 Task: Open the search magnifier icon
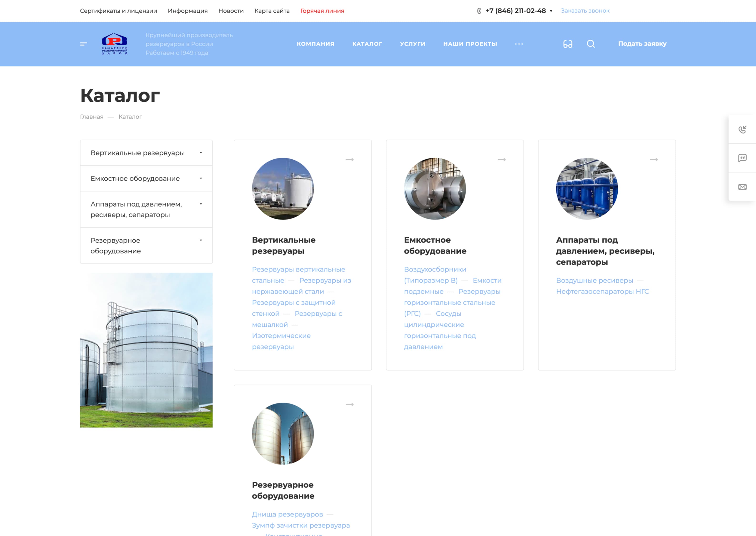(591, 44)
